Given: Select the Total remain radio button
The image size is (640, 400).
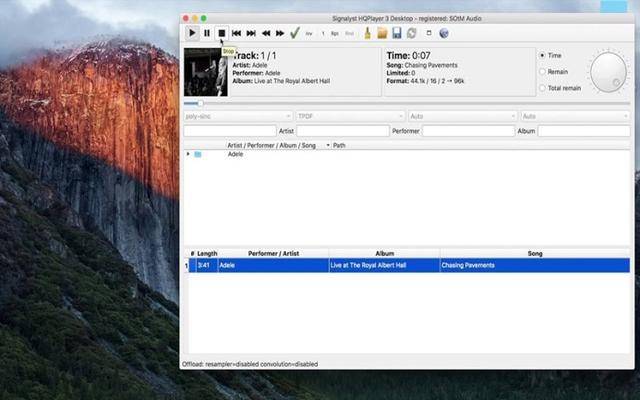Looking at the screenshot, I should (x=543, y=89).
